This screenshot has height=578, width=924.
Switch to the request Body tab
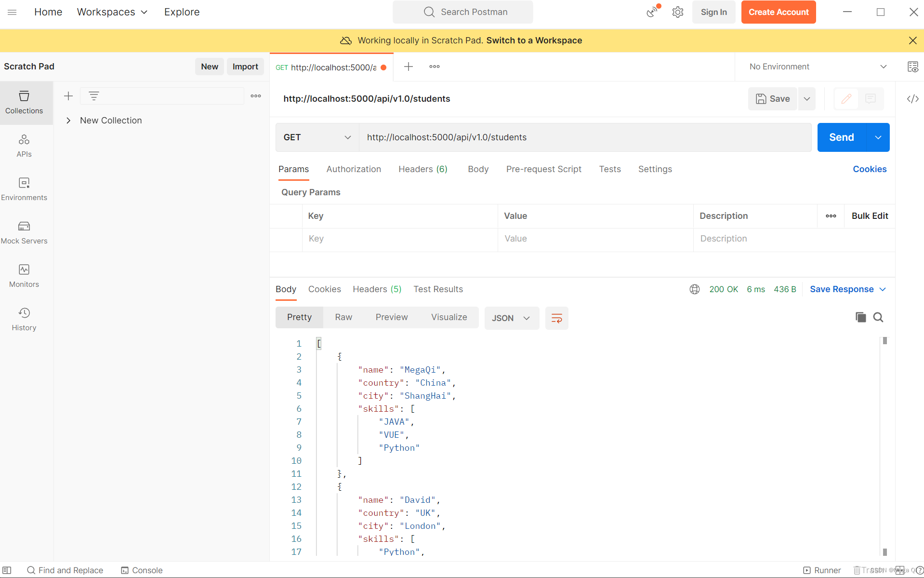pyautogui.click(x=478, y=169)
